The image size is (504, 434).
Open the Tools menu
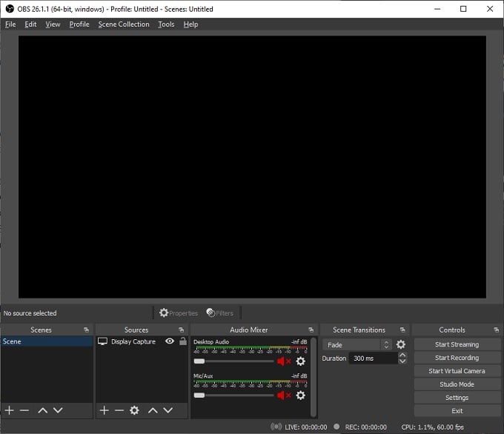166,24
